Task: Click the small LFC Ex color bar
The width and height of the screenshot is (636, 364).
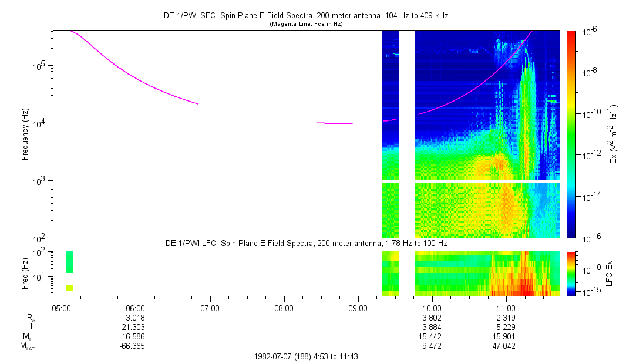Action: pos(572,273)
